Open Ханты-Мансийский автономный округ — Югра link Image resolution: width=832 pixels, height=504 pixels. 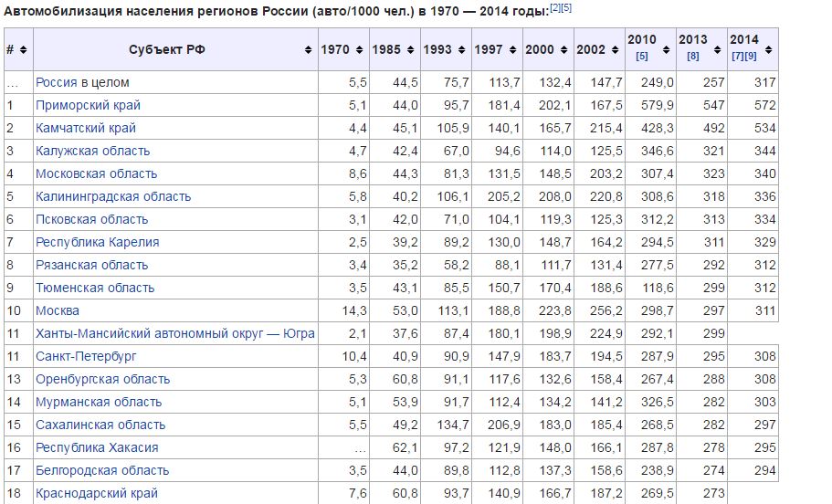tap(175, 333)
